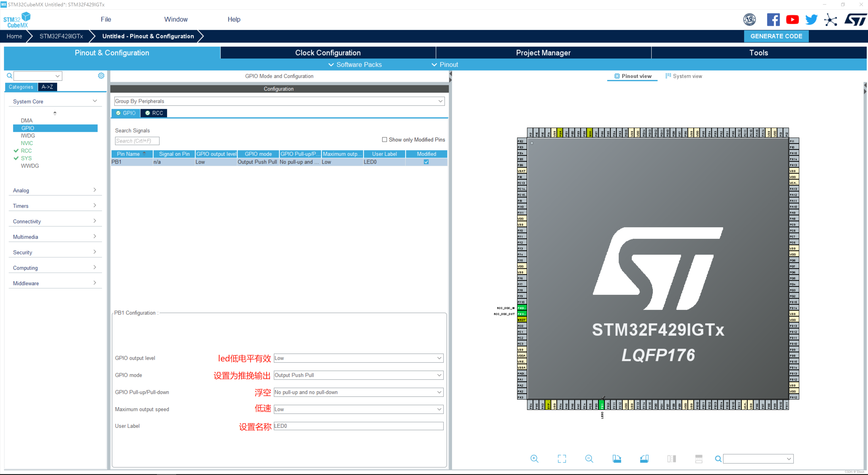Open the Maximum output speed dropdown

[358, 409]
